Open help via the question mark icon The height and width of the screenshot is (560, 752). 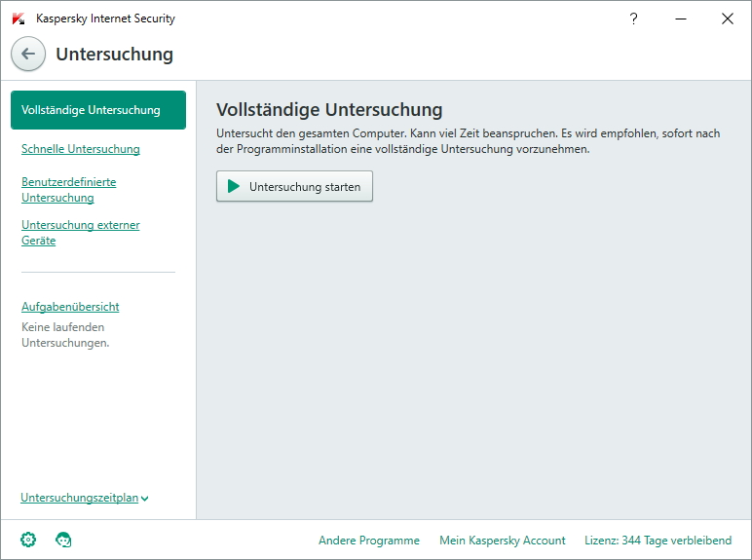(633, 19)
